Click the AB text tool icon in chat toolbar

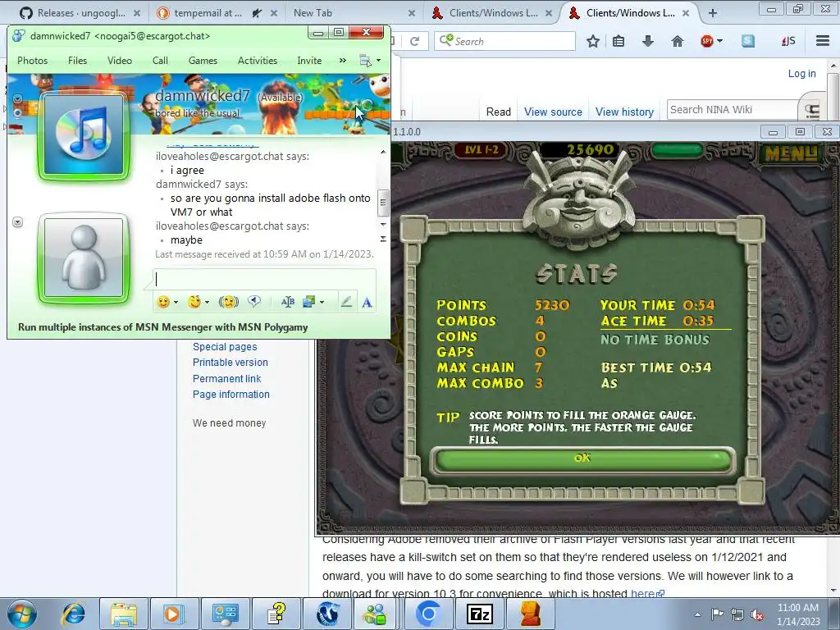(288, 302)
